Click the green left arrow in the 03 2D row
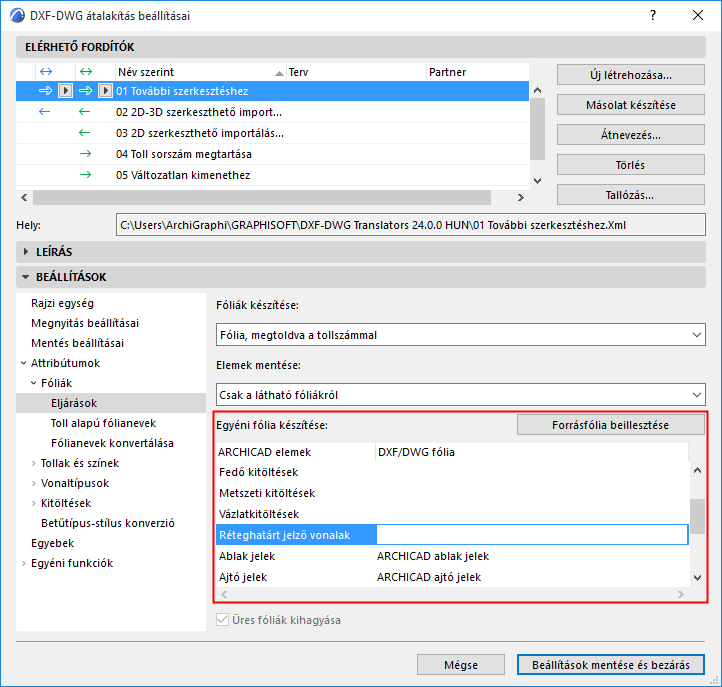Viewport: 722px width, 687px height. click(x=84, y=133)
